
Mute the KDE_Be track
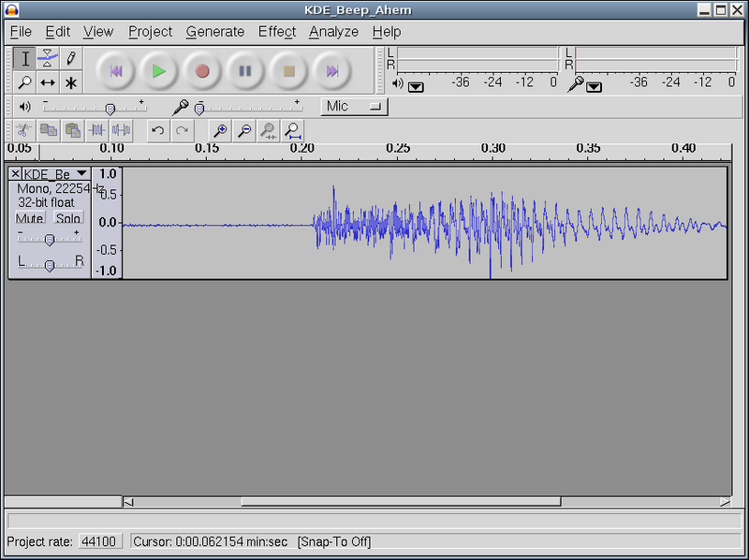coord(28,217)
